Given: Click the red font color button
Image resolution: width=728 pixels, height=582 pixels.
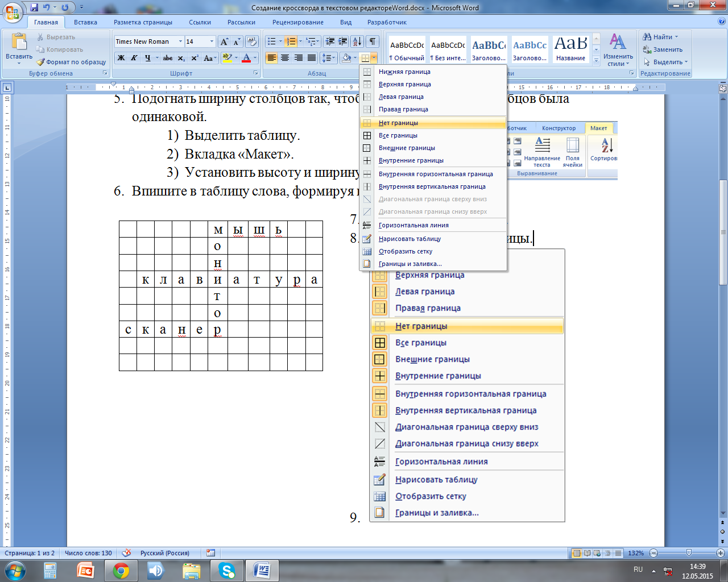Looking at the screenshot, I should point(246,58).
